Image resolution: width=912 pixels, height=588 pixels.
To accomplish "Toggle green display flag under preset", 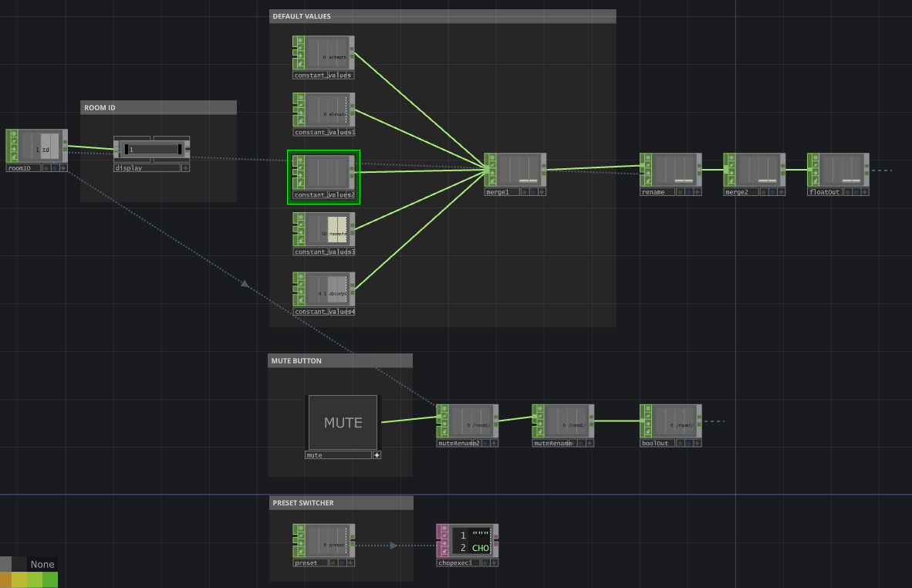I will point(333,563).
